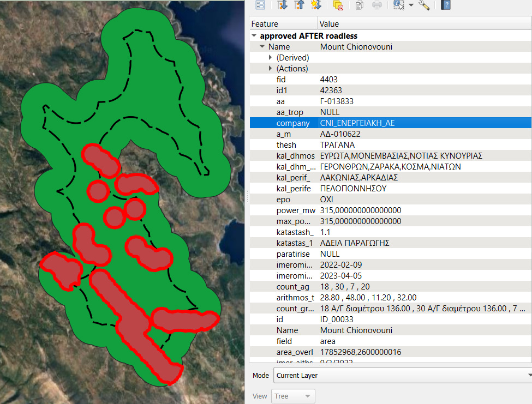Expand the (Derived) tree node

coord(271,58)
